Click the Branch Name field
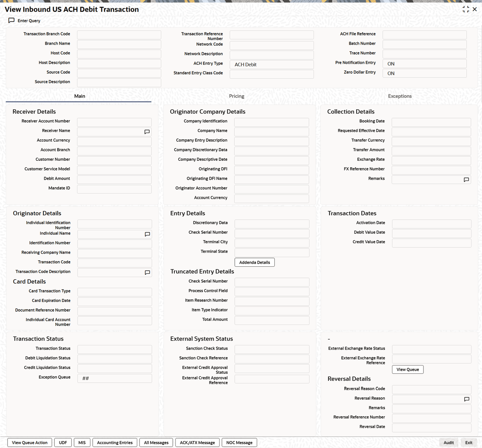 point(119,44)
